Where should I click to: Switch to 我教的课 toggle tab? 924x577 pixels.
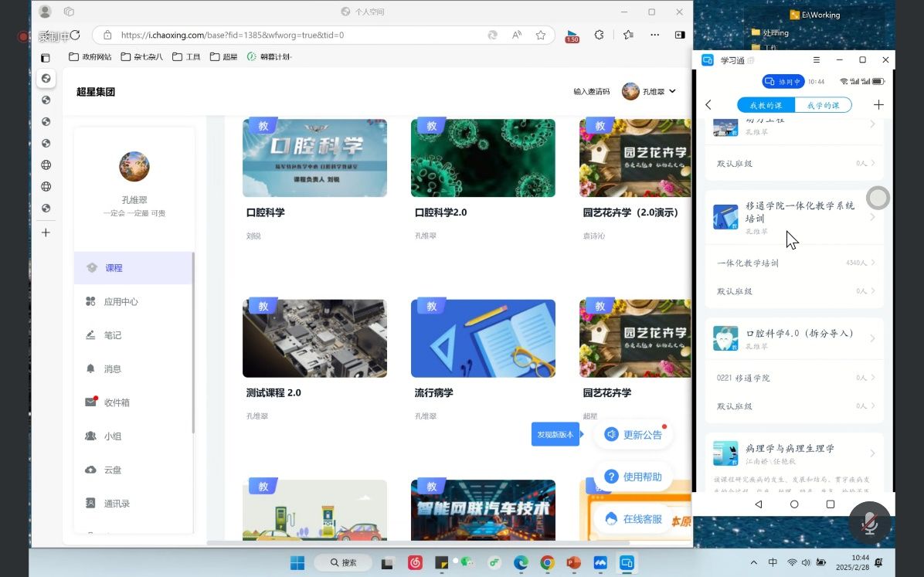pyautogui.click(x=766, y=105)
